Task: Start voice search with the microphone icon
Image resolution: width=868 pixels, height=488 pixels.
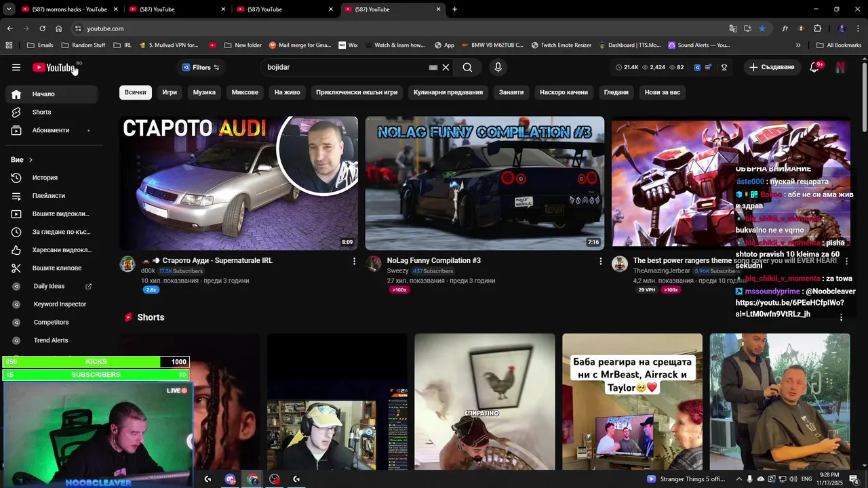Action: (x=498, y=67)
